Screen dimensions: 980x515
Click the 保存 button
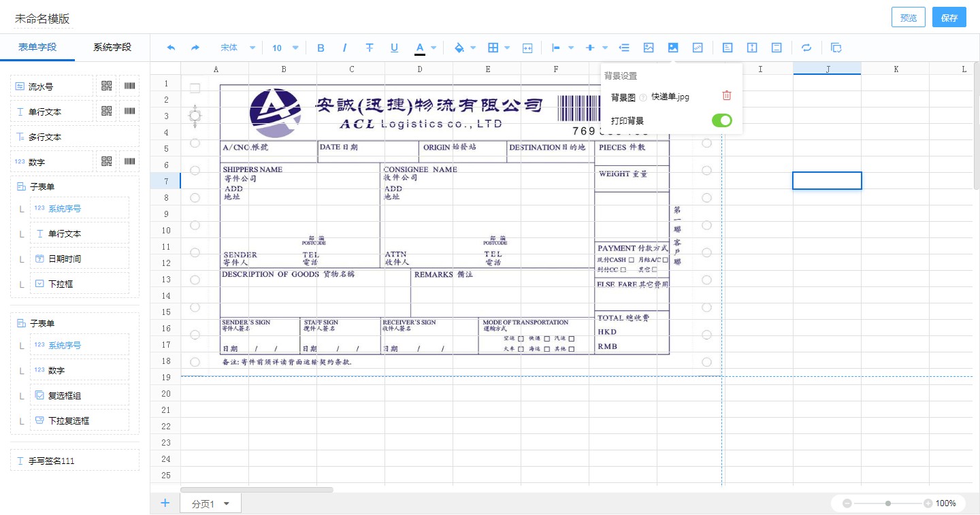949,18
